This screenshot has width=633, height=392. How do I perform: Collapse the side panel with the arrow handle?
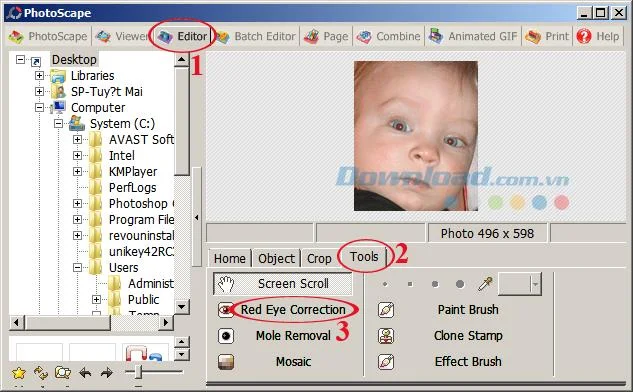197,218
